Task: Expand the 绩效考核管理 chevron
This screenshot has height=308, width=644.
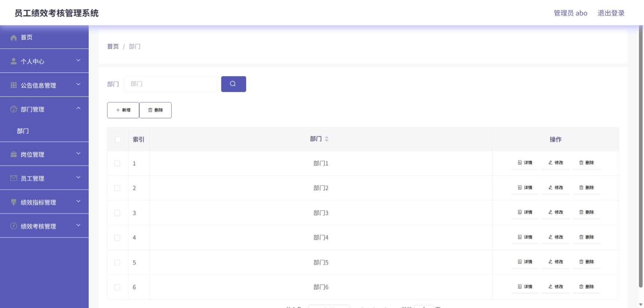Action: coord(78,225)
